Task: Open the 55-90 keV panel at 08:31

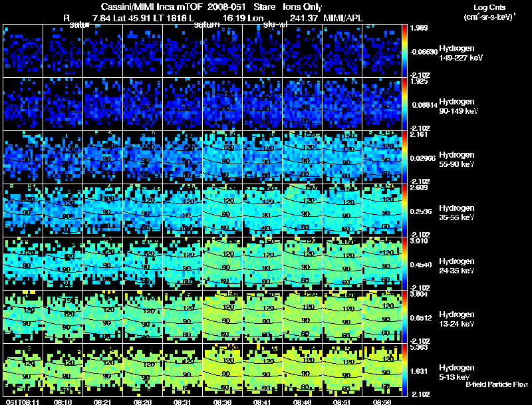Action: [182, 158]
